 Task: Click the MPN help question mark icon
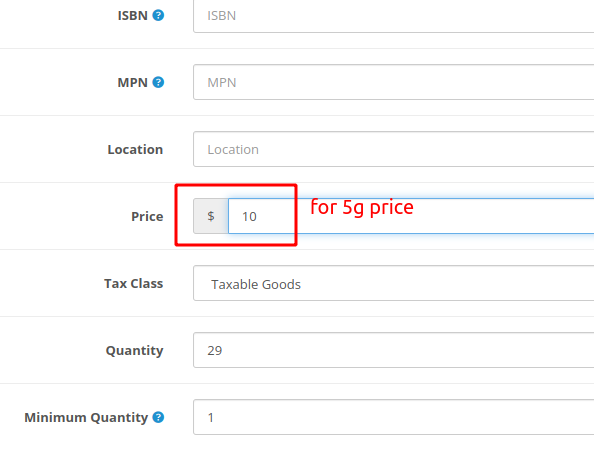point(158,82)
